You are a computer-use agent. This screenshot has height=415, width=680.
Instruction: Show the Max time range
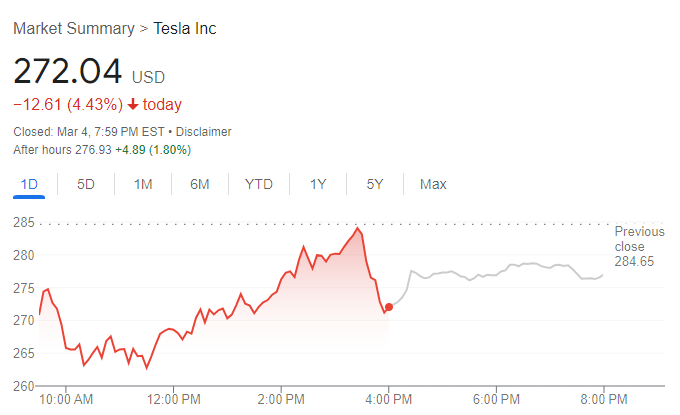point(433,184)
